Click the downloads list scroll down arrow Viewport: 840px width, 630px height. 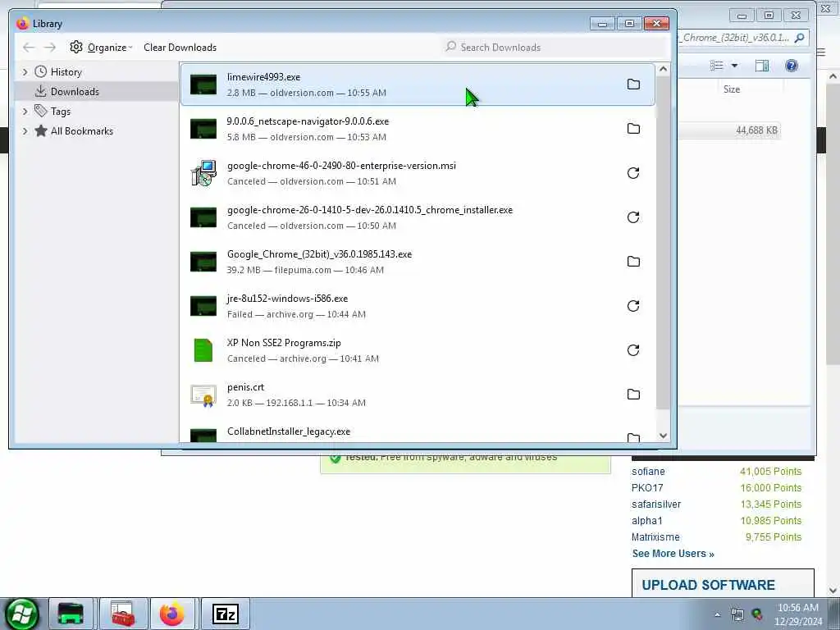point(663,436)
